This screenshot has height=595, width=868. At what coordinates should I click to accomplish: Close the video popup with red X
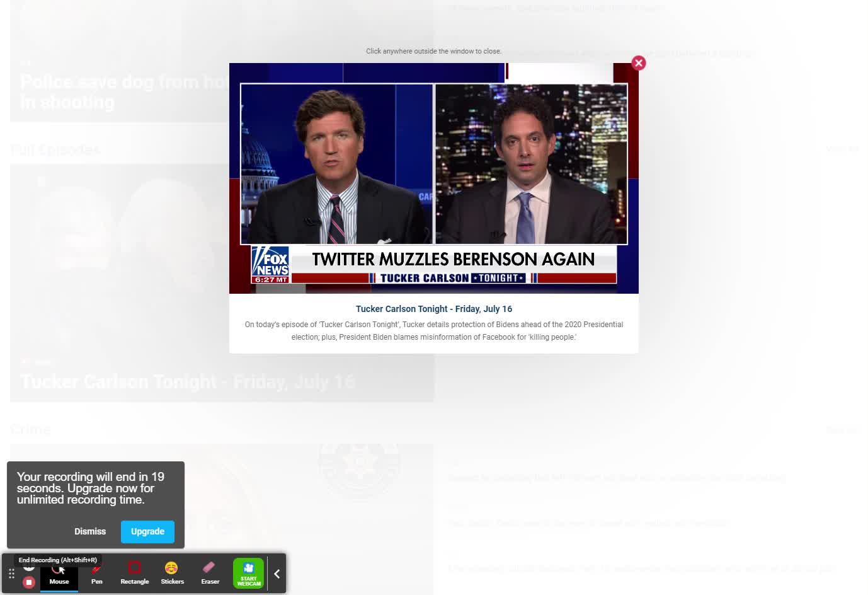point(639,63)
